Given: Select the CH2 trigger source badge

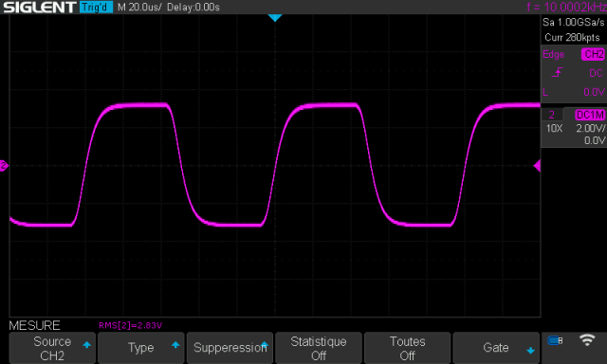Looking at the screenshot, I should (x=593, y=54).
